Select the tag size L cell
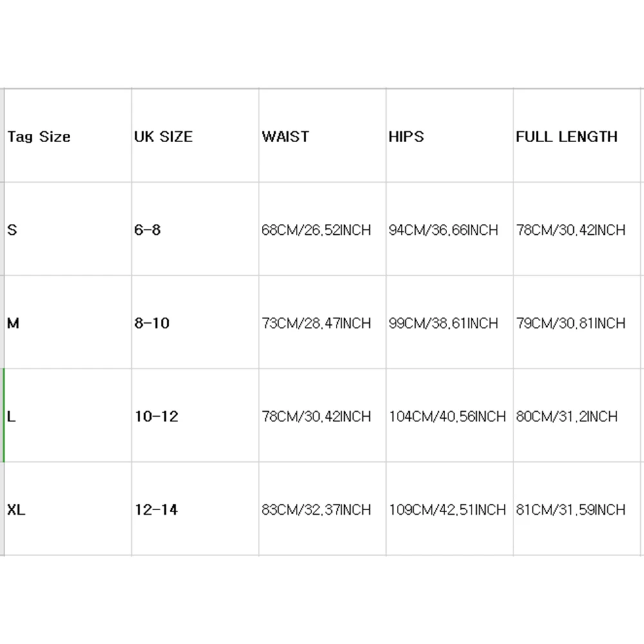The width and height of the screenshot is (644, 644). point(68,416)
